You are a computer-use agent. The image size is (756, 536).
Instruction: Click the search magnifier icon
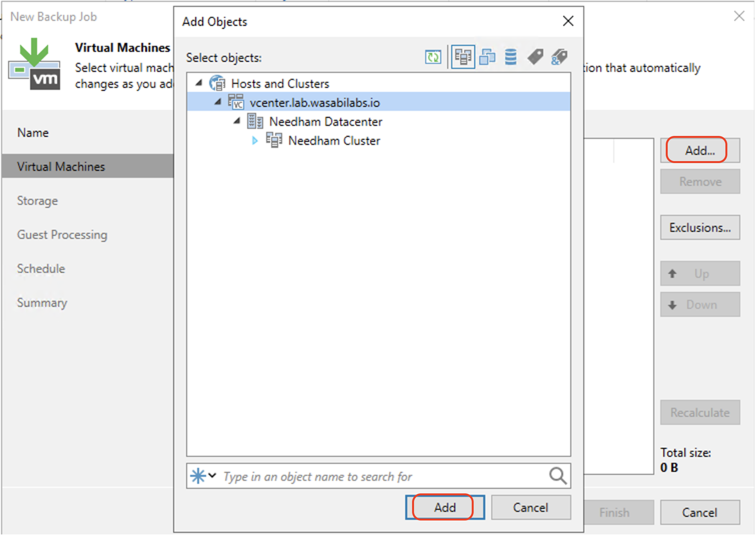point(558,476)
